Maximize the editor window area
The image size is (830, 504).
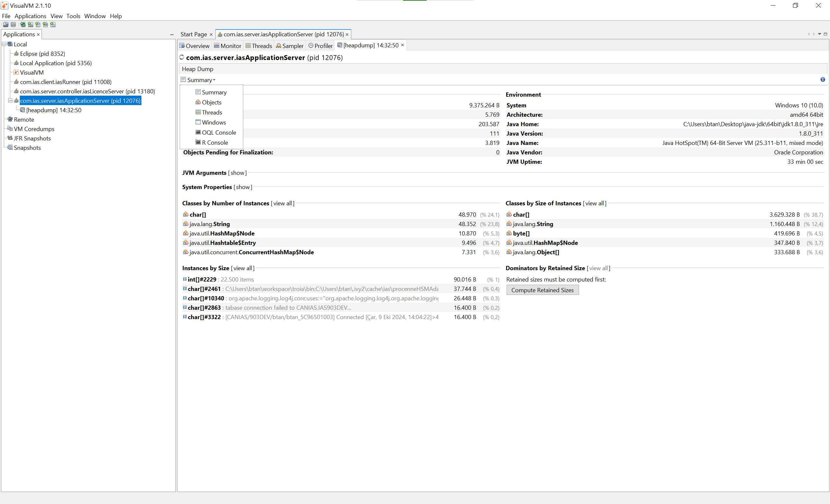pyautogui.click(x=825, y=34)
